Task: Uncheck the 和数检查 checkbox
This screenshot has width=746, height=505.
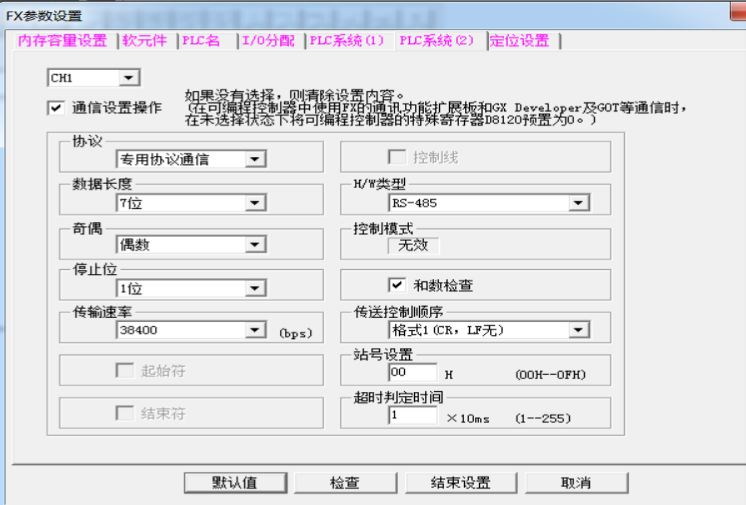Action: 397,285
